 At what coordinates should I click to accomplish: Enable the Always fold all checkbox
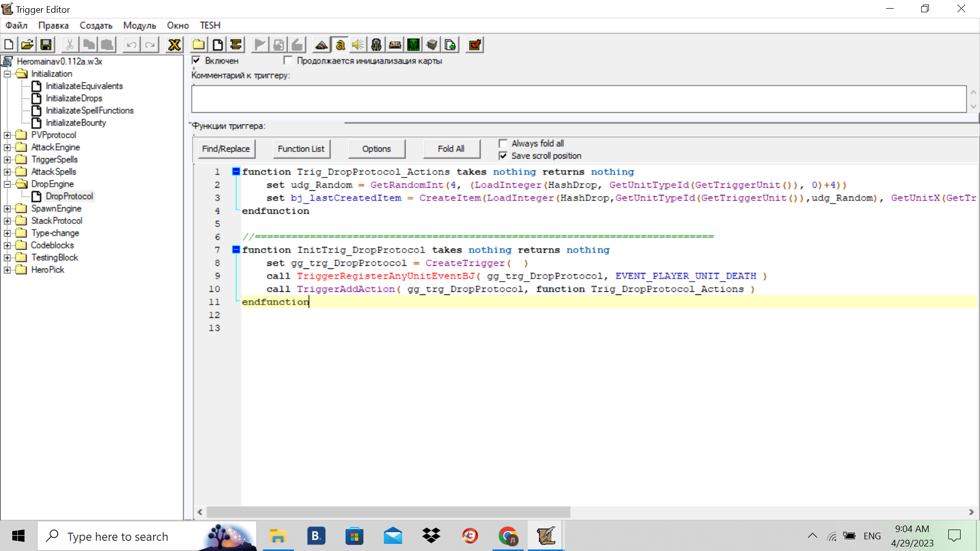[x=503, y=143]
